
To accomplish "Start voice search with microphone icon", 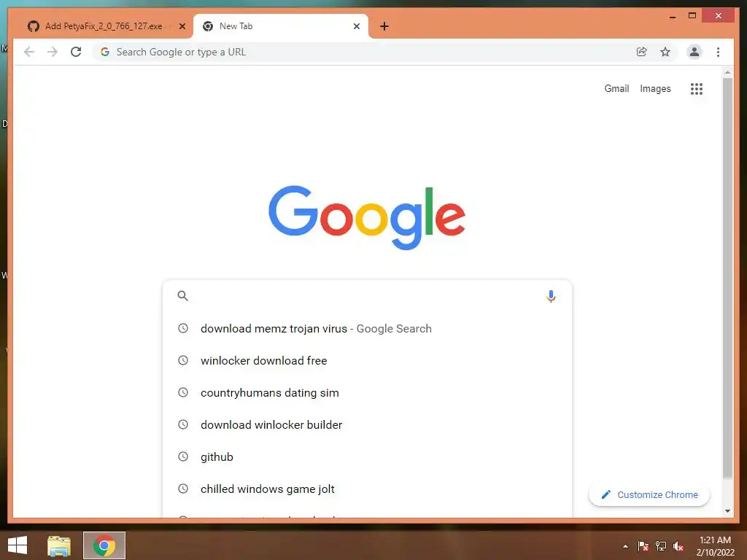I will coord(551,296).
